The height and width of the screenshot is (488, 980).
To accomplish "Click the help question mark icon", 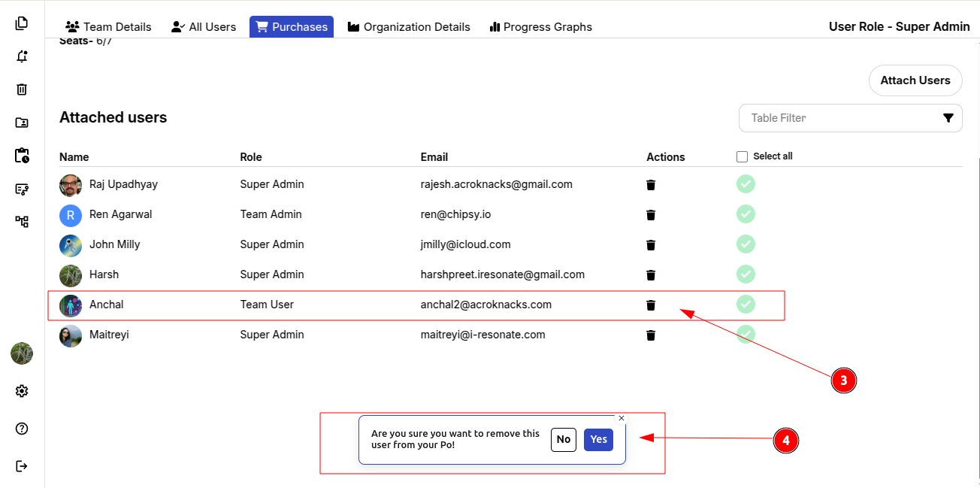I will 22,429.
